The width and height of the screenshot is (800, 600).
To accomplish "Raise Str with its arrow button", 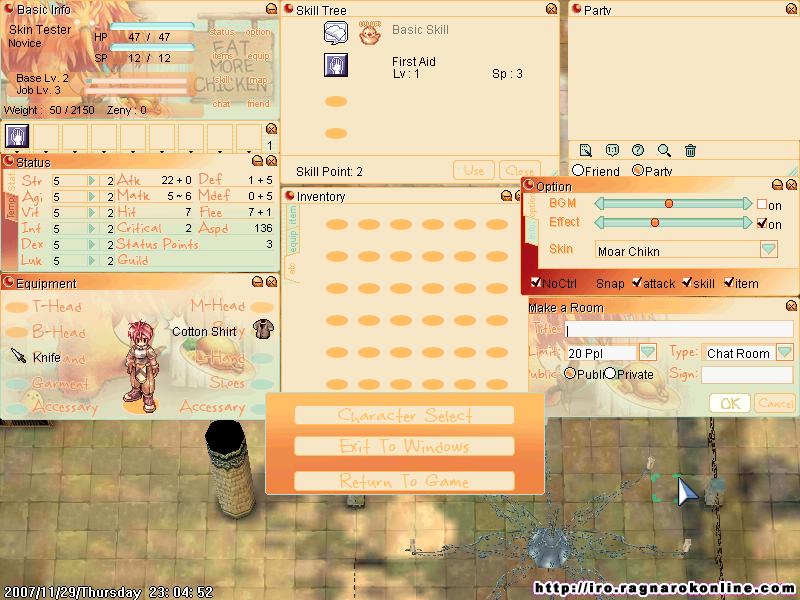I will [x=92, y=181].
